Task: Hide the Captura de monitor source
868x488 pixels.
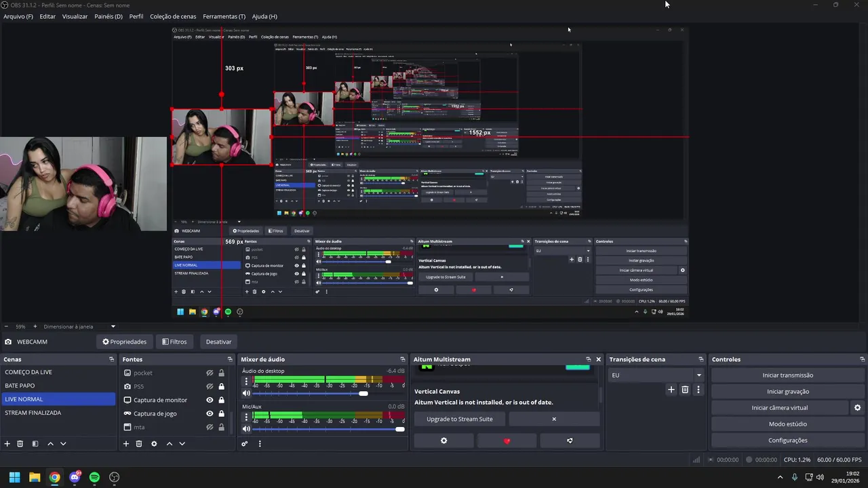Action: 210,400
